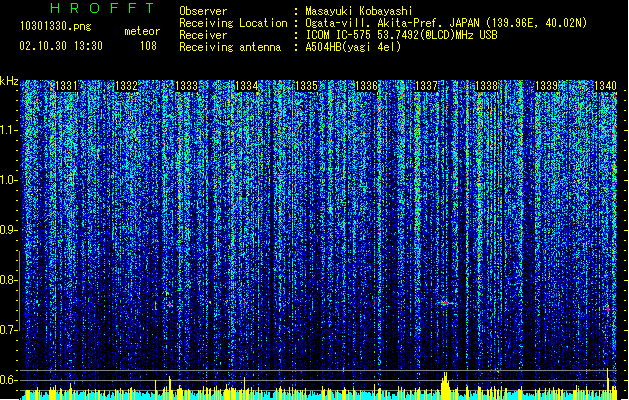Click the 1339 time marker

547,86
